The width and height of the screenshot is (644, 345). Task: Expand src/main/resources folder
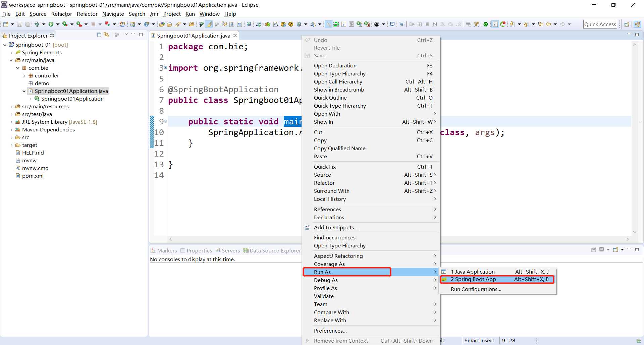[11, 107]
